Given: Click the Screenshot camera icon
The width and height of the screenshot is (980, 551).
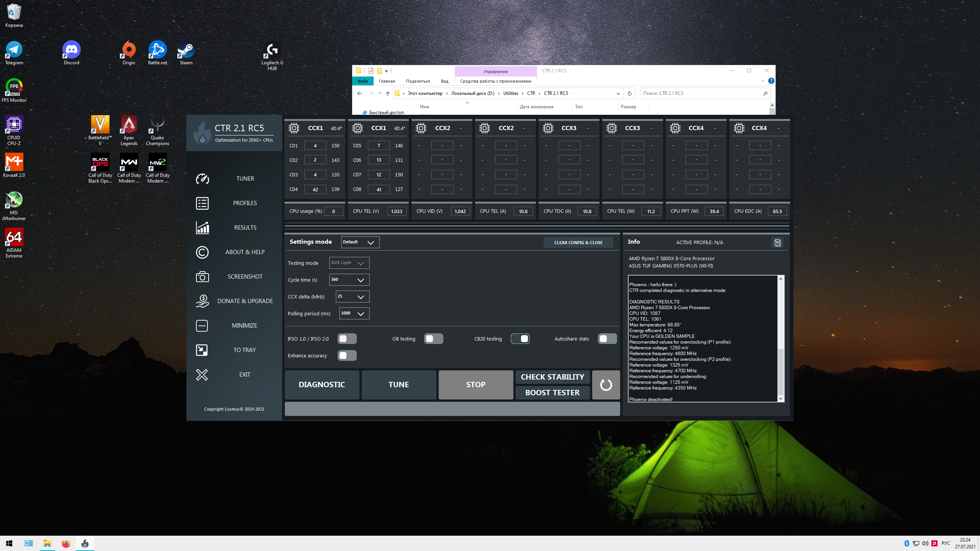Looking at the screenshot, I should pyautogui.click(x=202, y=277).
